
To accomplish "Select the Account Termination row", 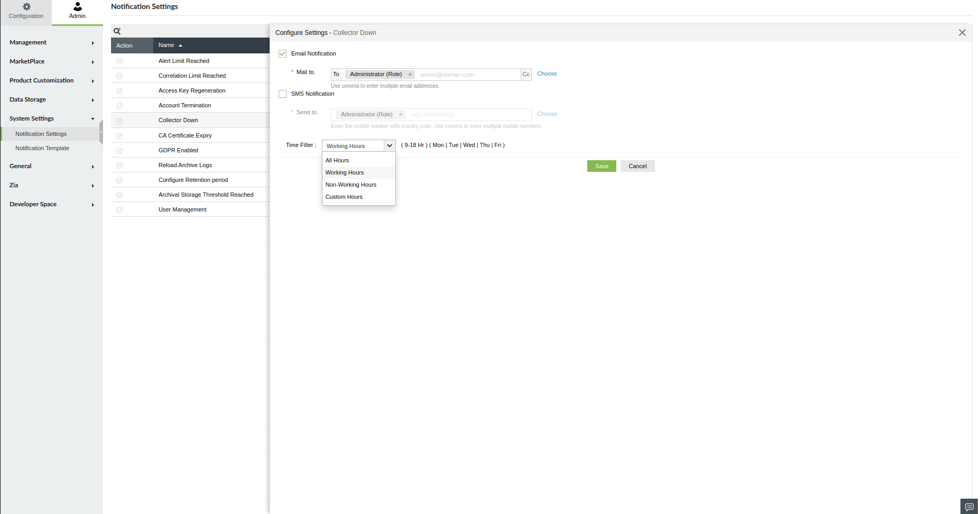I will coord(190,105).
